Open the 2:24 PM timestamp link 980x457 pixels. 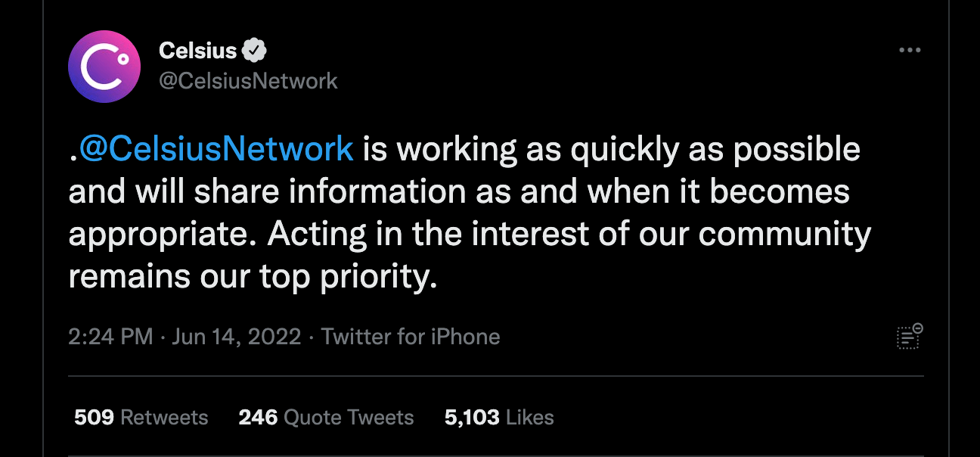pyautogui.click(x=110, y=337)
